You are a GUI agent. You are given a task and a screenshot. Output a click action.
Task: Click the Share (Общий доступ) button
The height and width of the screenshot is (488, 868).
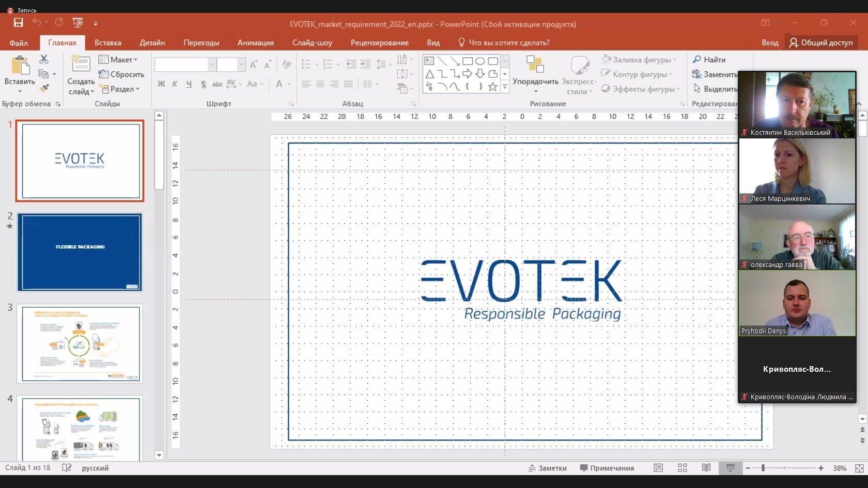(821, 42)
